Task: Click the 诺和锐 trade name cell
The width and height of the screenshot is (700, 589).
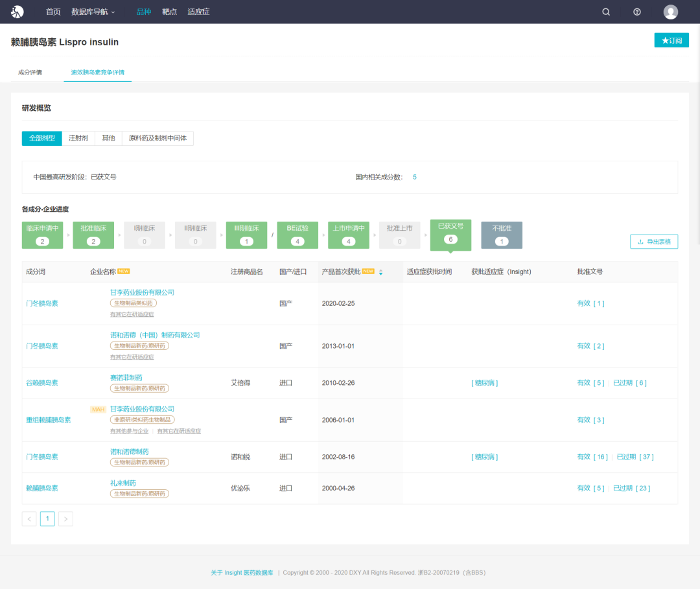Action: 240,457
